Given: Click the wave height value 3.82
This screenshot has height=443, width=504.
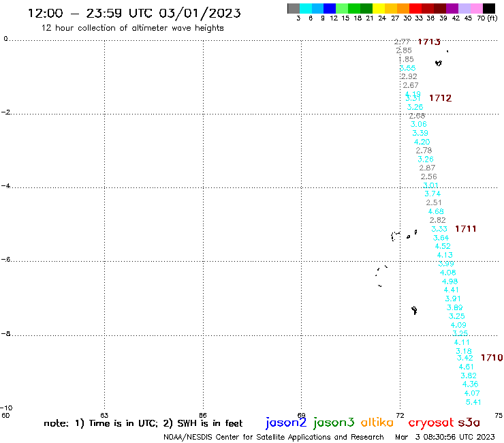Looking at the screenshot, I should (x=469, y=376).
